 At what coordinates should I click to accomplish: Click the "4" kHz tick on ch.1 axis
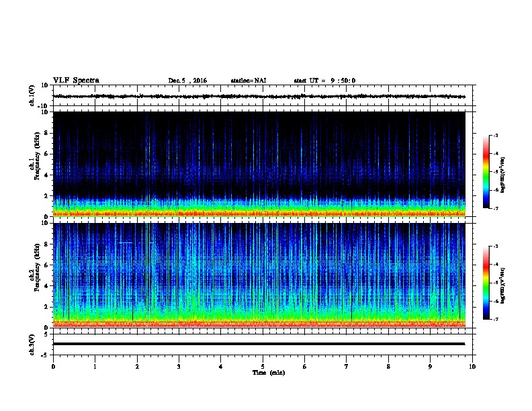(46, 175)
